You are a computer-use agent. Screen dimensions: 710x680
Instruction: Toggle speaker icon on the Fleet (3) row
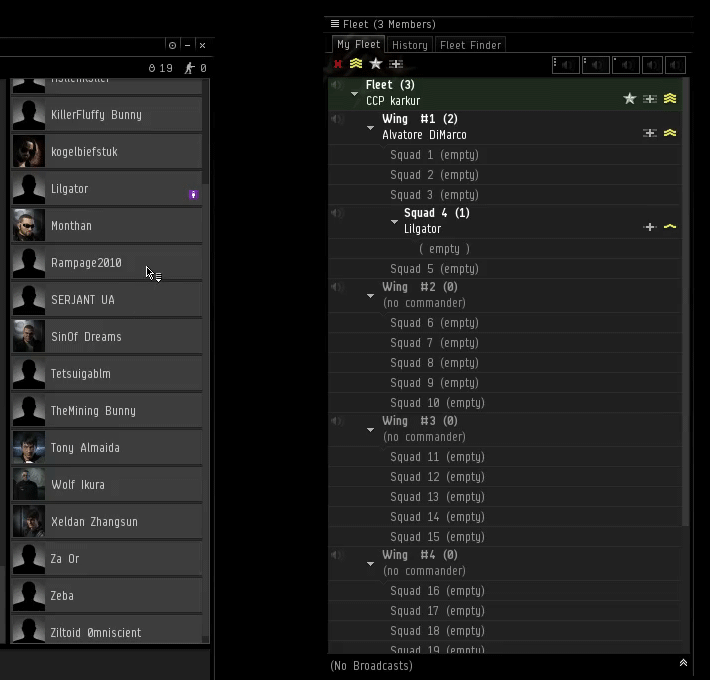tap(336, 85)
